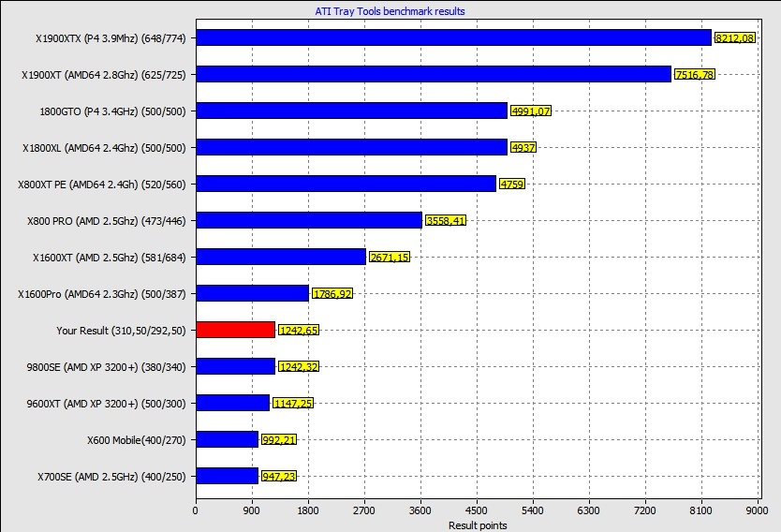Screen dimensions: 781x532
Task: Click the 2671,15 value label
Action: pyautogui.click(x=390, y=257)
